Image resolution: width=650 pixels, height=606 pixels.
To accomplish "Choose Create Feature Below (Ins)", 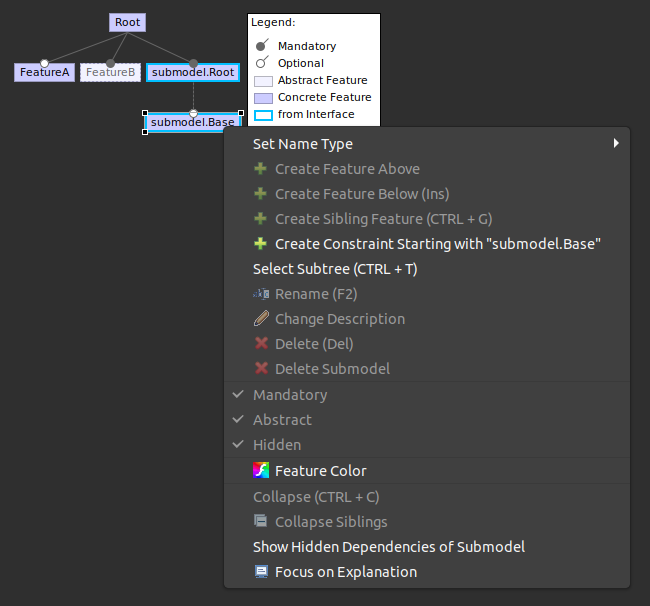I will pyautogui.click(x=427, y=194).
